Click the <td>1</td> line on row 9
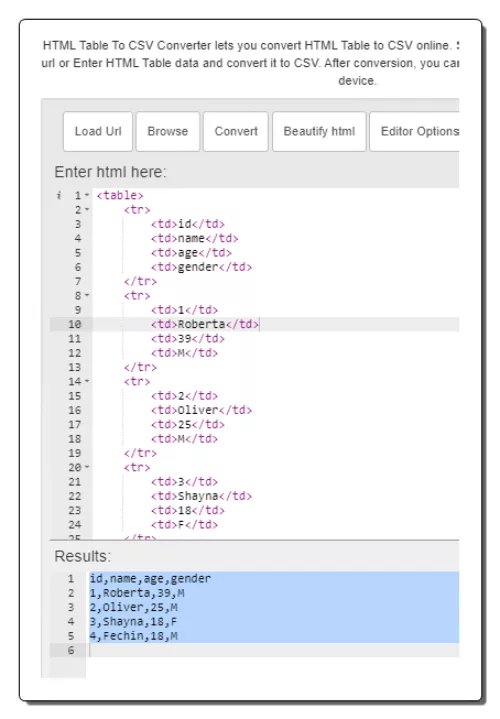The width and height of the screenshot is (500, 719). pyautogui.click(x=184, y=310)
